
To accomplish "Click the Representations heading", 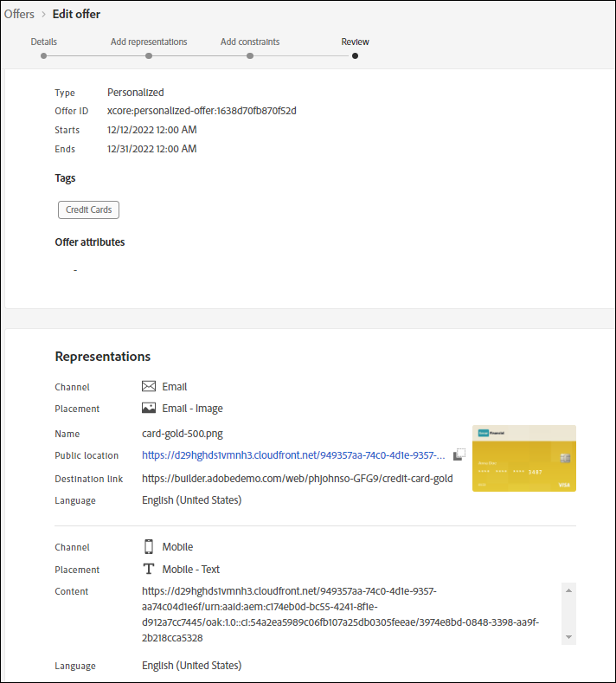I will point(103,357).
